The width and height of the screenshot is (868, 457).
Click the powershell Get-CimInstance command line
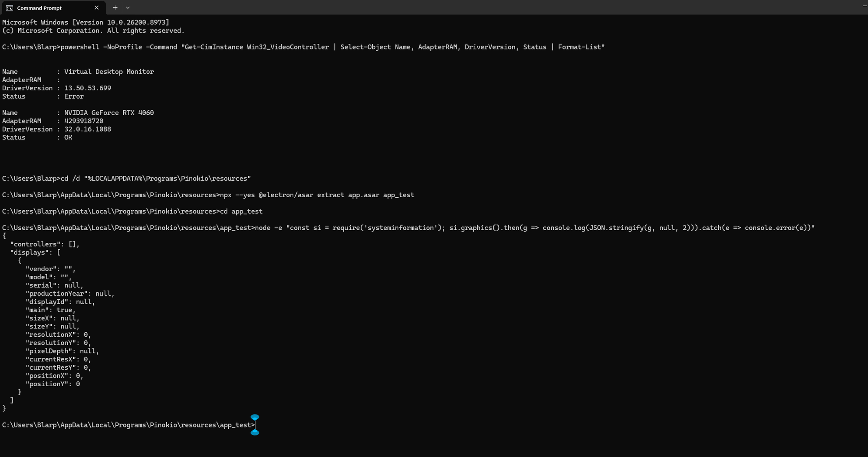click(303, 47)
